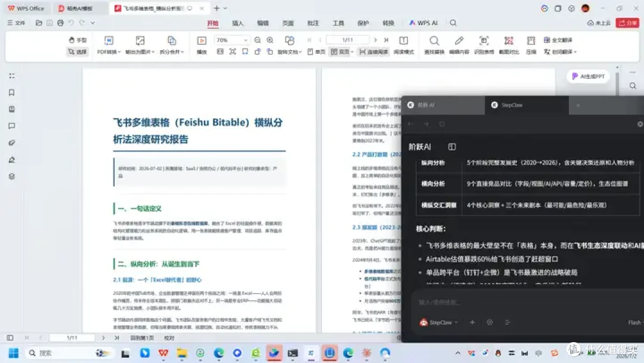The height and width of the screenshot is (363, 644).
Task: Show hidden tray icons chevron
Action: pyautogui.click(x=457, y=353)
